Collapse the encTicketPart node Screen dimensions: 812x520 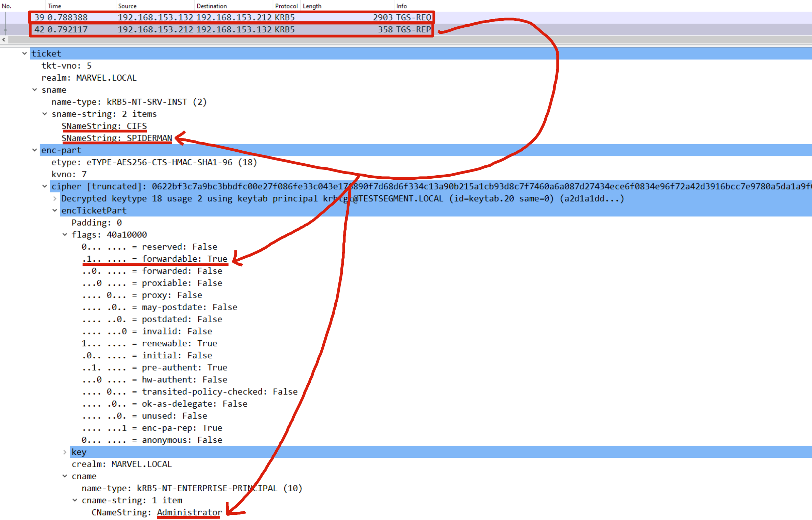[x=55, y=210]
